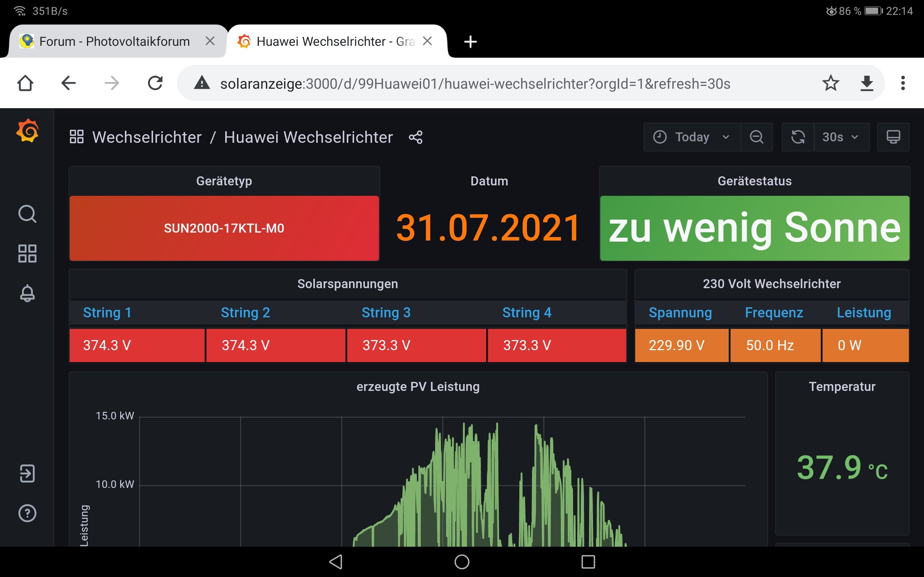Click the Wechselrichter breadcrumb link

click(147, 137)
